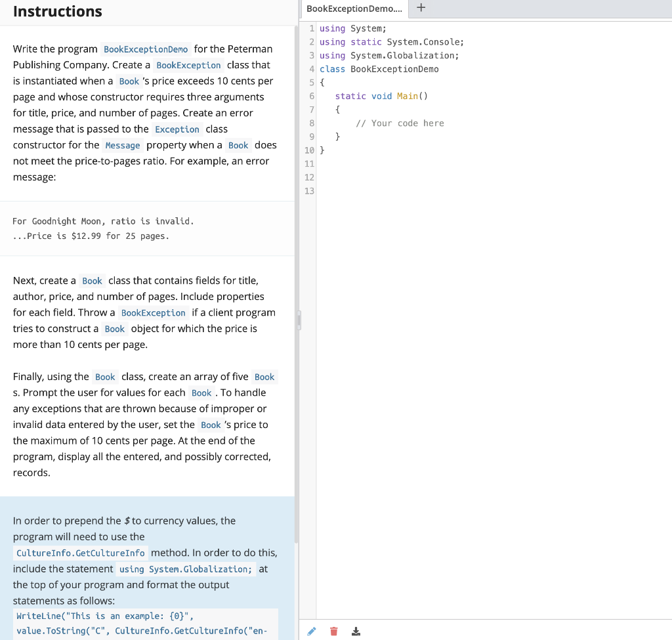Click the 'static void Main()' line in editor

pos(381,96)
